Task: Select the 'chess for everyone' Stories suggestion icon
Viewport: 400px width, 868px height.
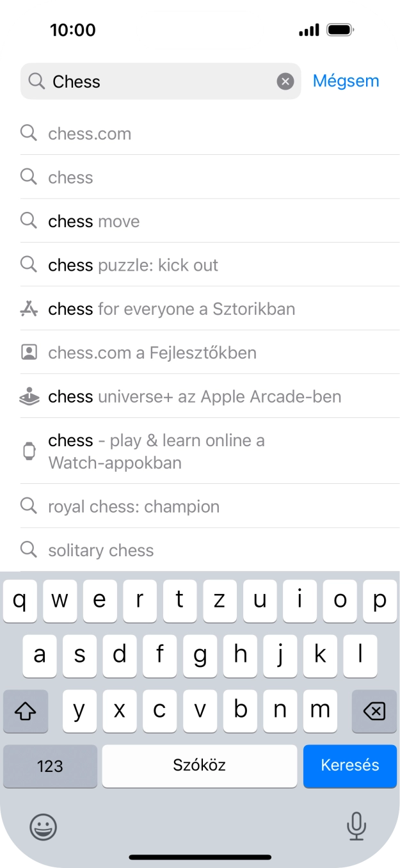Action: click(29, 309)
